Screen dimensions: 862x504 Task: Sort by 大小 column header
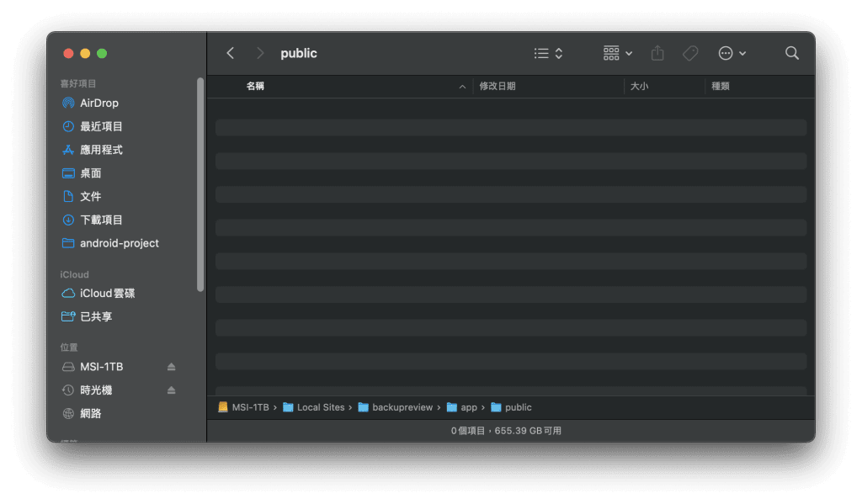(639, 87)
